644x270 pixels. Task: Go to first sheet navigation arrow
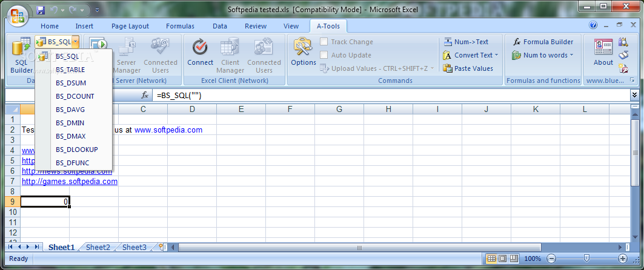point(10,247)
